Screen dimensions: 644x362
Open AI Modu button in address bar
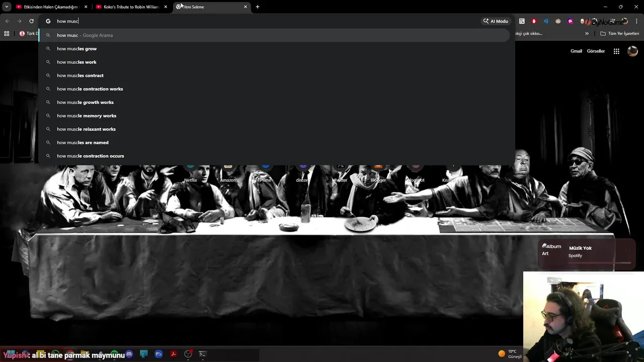[x=496, y=21]
